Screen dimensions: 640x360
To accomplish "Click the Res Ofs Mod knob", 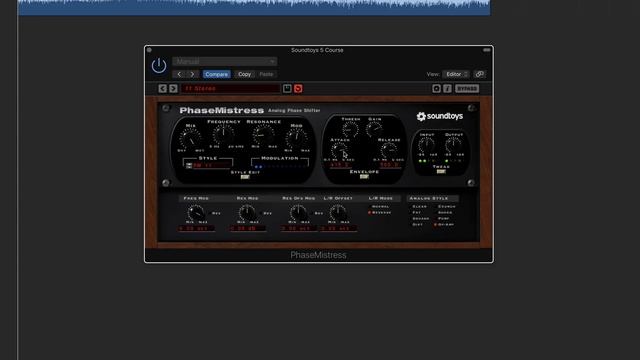I will [298, 213].
